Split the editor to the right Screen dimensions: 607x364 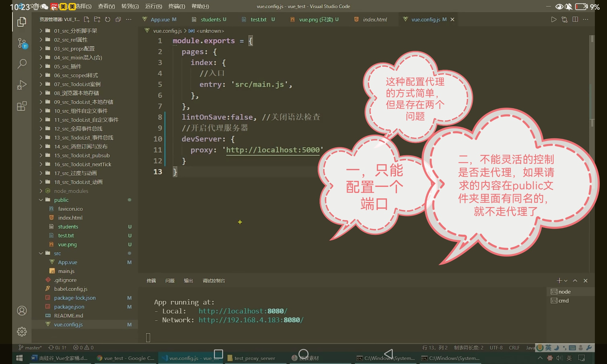tap(575, 19)
